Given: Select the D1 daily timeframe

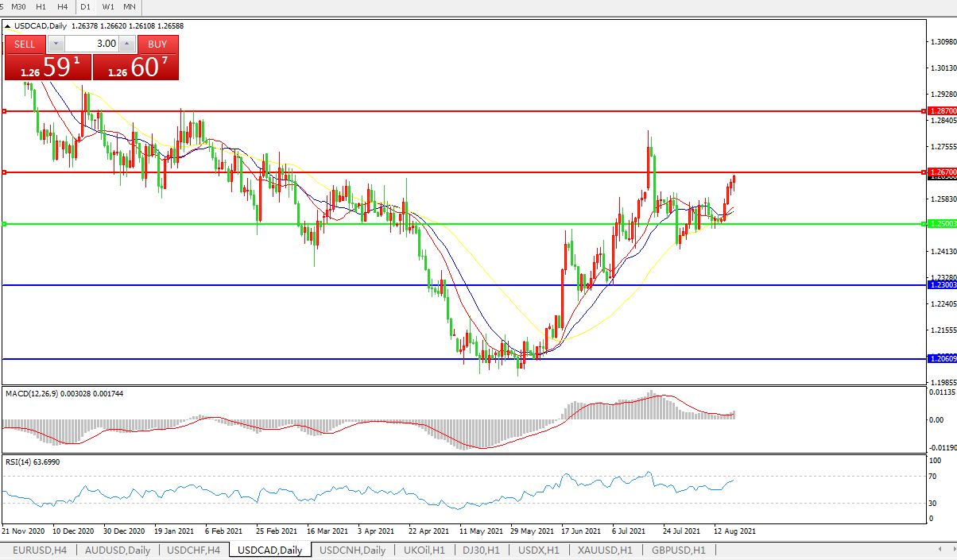Looking at the screenshot, I should point(85,6).
